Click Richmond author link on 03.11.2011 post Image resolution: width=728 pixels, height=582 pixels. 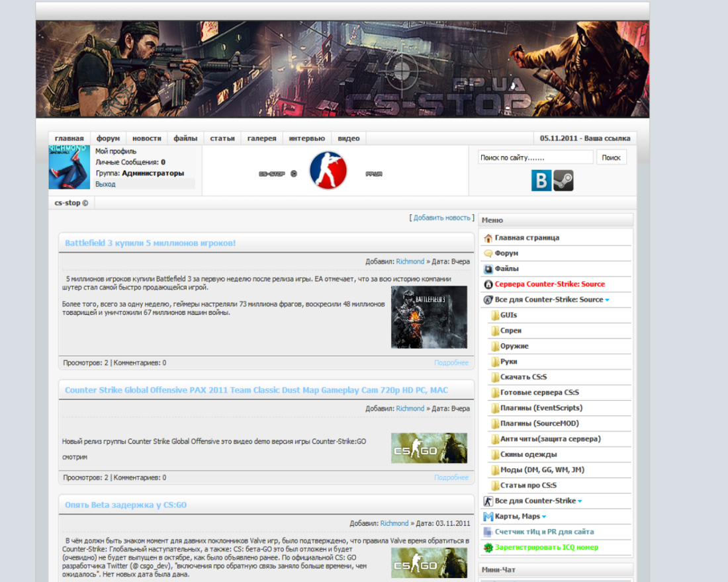tap(394, 524)
